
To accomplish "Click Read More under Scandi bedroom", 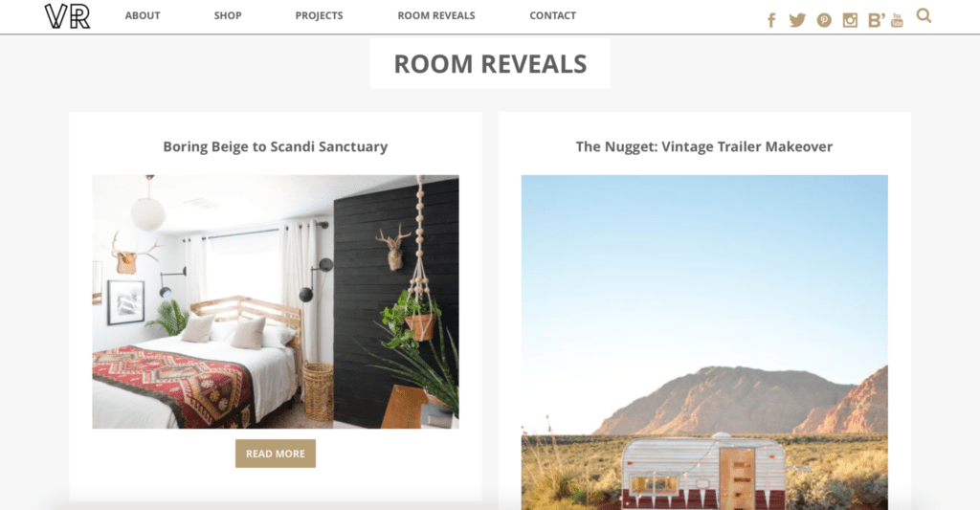I will (276, 454).
